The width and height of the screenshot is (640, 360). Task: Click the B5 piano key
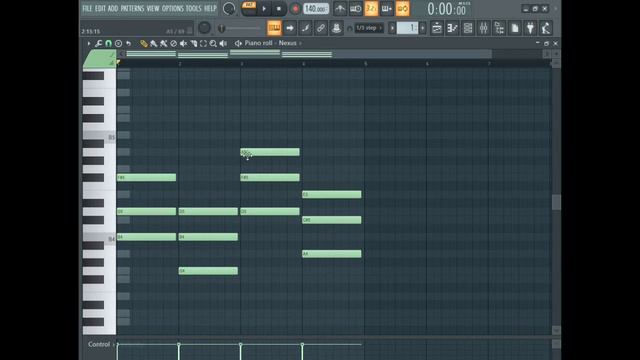click(99, 136)
